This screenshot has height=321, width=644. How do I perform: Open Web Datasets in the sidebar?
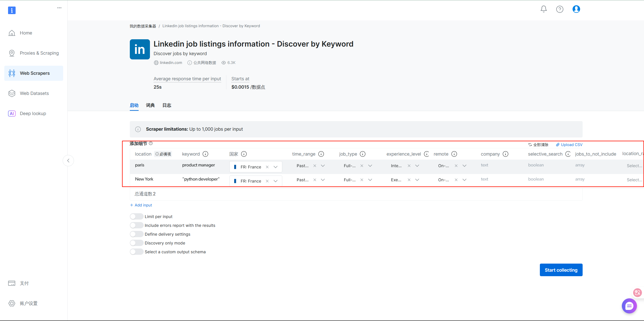(34, 93)
